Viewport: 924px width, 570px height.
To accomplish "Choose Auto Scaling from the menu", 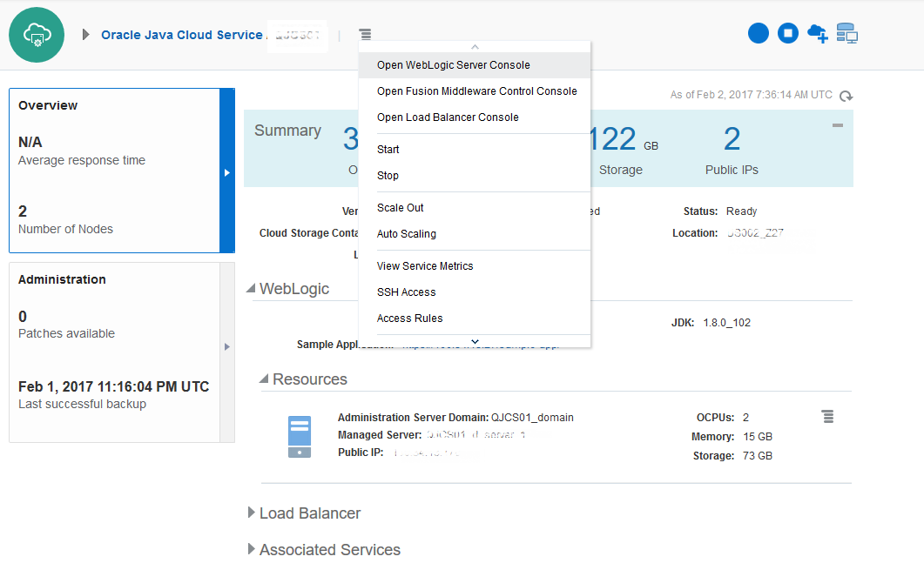I will 475,234.
